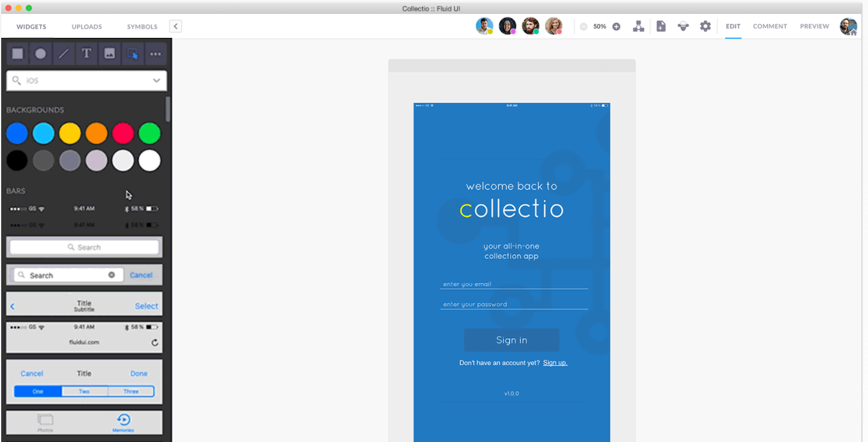Click reload icon in fluidui.com bar

[155, 342]
